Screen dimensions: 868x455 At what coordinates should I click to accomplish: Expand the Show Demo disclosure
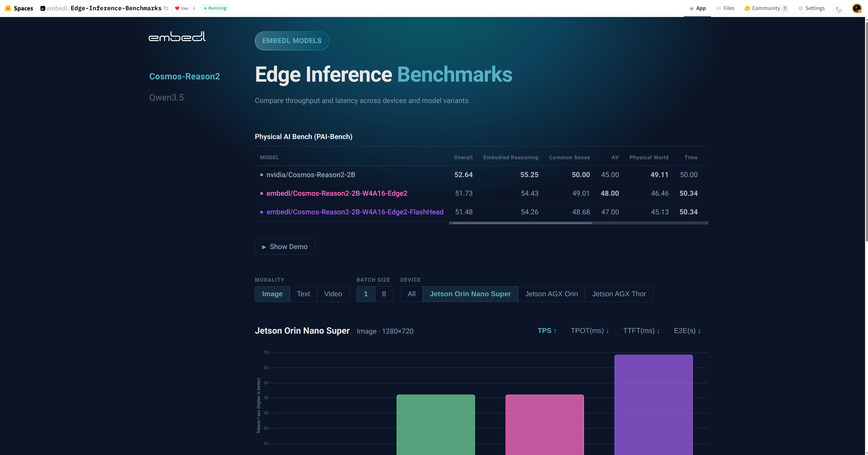(285, 247)
